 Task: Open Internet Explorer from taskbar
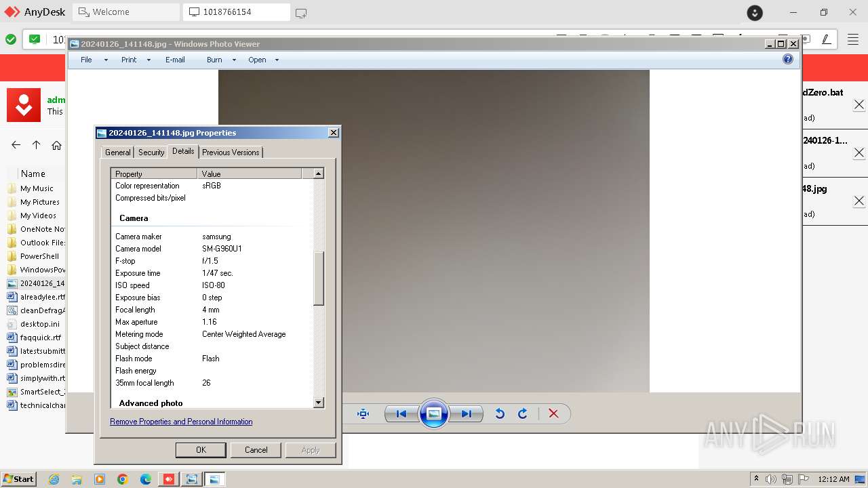(x=54, y=479)
